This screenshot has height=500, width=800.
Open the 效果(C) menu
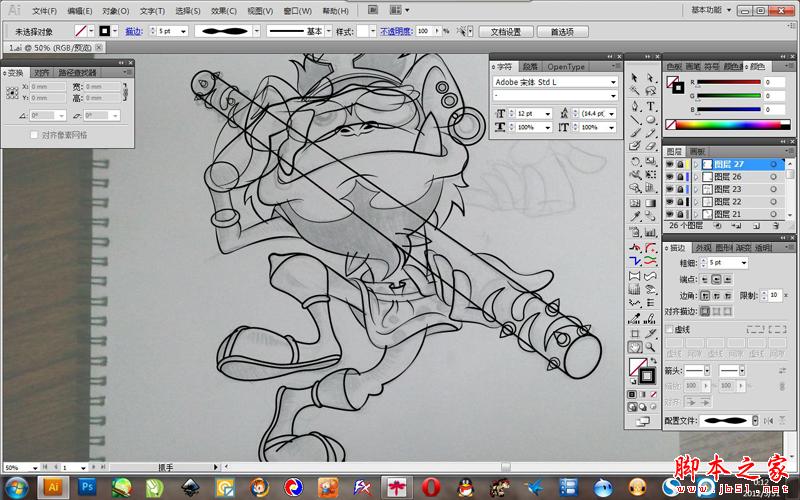pyautogui.click(x=223, y=11)
